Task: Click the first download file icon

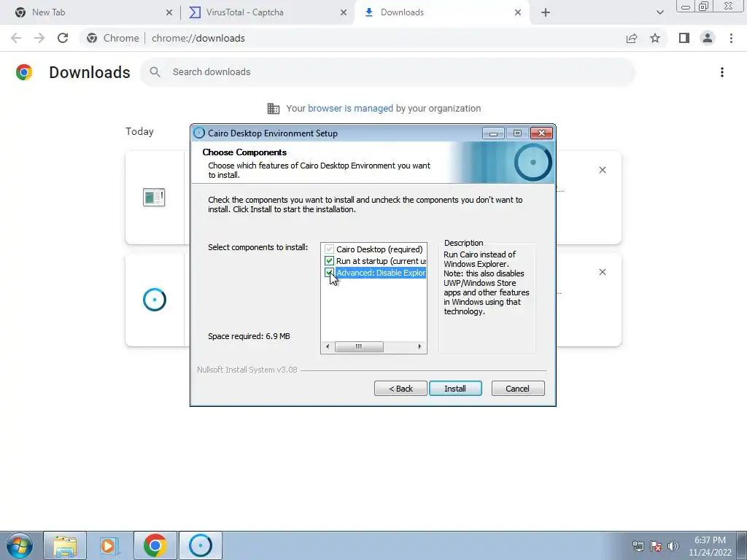Action: click(154, 197)
